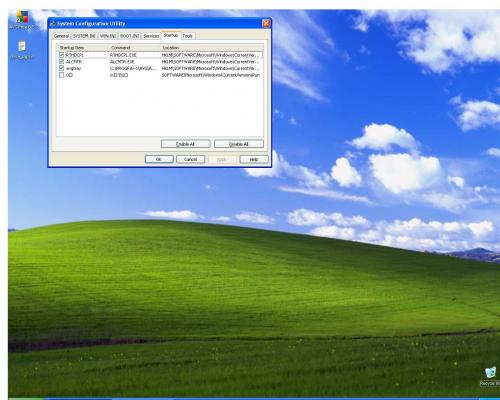Screen dimensions: 500x400
Task: Open the AVG four-color desktop shortcut
Action: (22, 17)
